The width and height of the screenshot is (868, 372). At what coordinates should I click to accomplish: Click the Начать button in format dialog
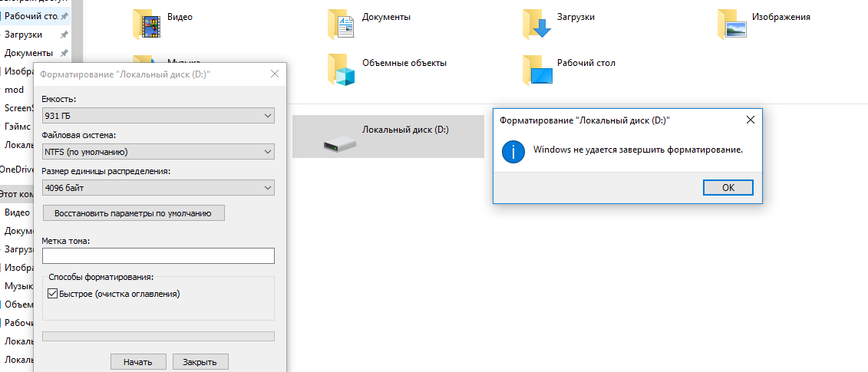click(138, 363)
